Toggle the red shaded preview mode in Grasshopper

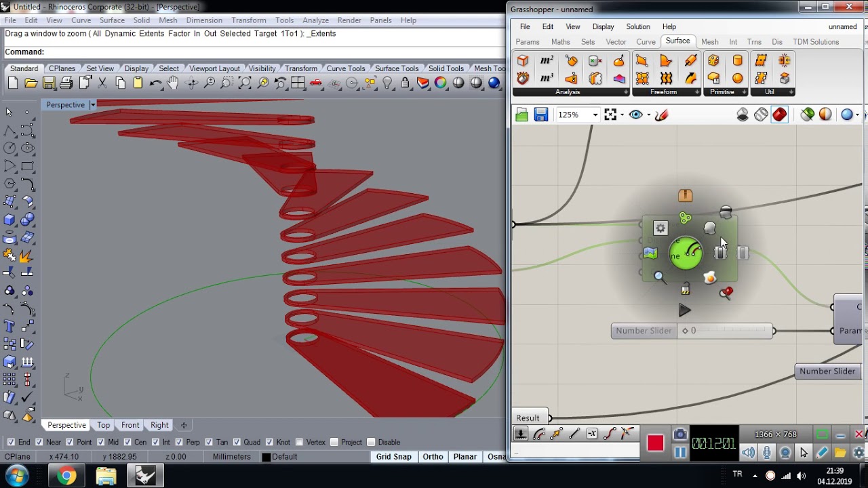pos(779,115)
